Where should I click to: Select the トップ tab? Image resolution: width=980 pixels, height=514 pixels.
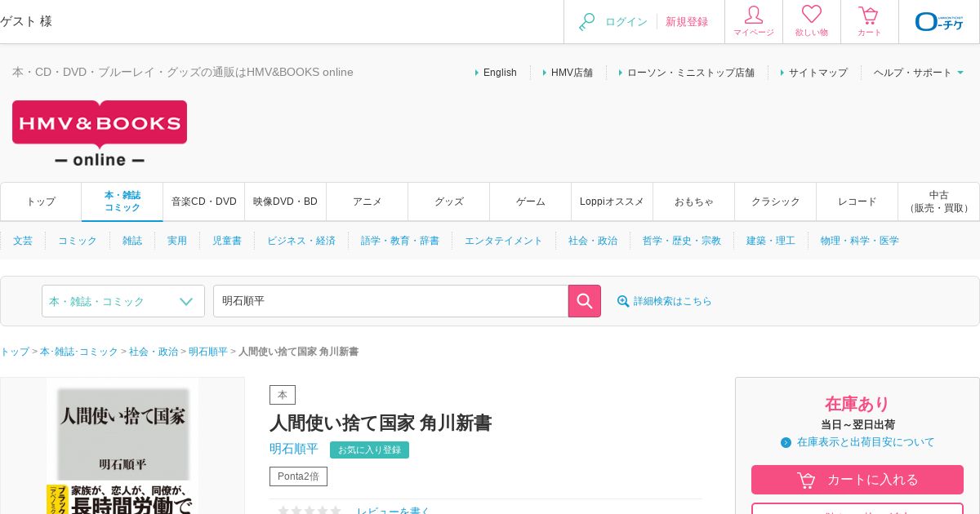click(x=41, y=202)
